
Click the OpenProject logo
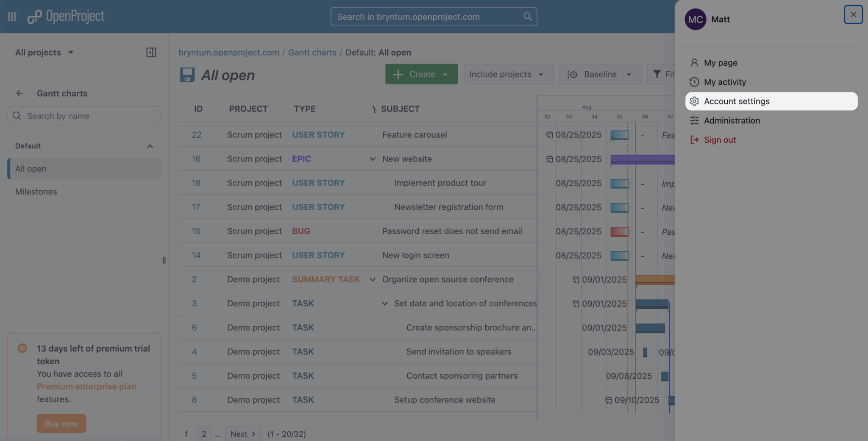click(66, 17)
